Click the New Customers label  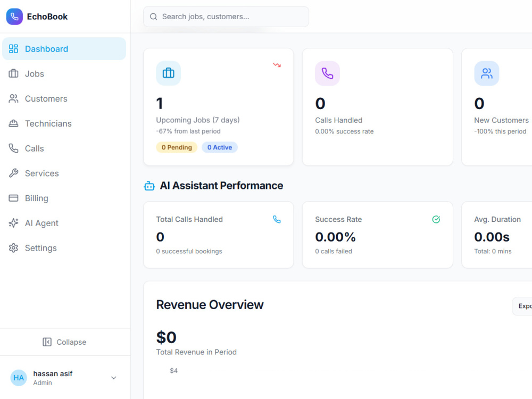point(502,120)
